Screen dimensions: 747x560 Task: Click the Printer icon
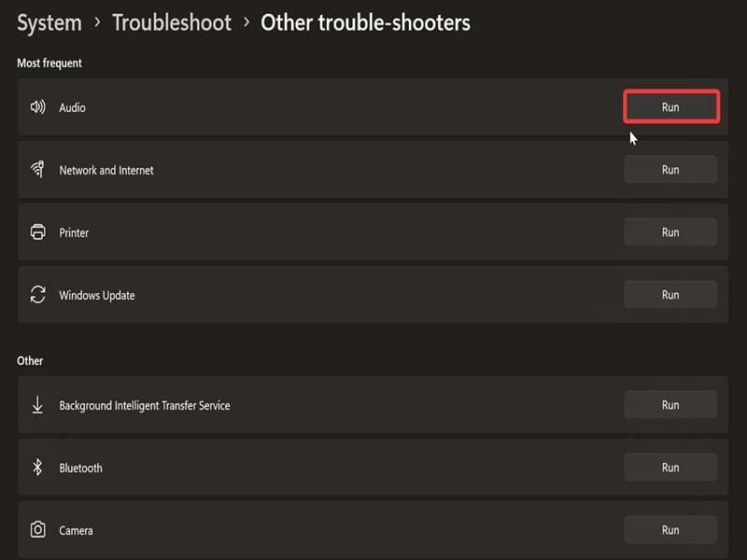pyautogui.click(x=37, y=231)
